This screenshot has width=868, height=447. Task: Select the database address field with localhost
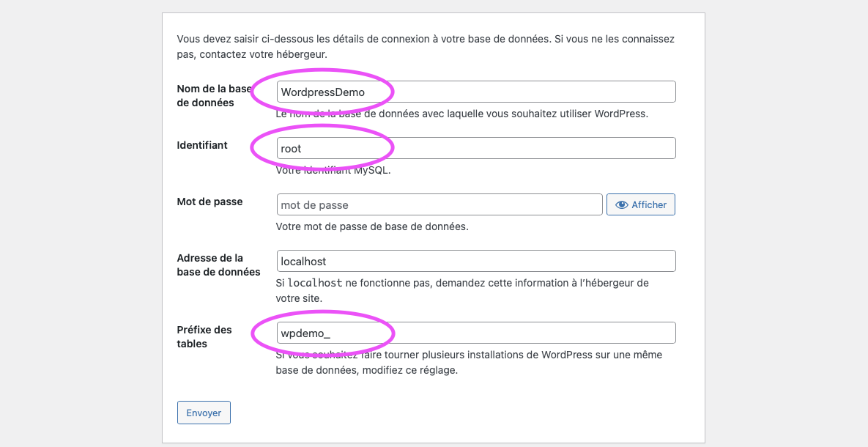[476, 261]
